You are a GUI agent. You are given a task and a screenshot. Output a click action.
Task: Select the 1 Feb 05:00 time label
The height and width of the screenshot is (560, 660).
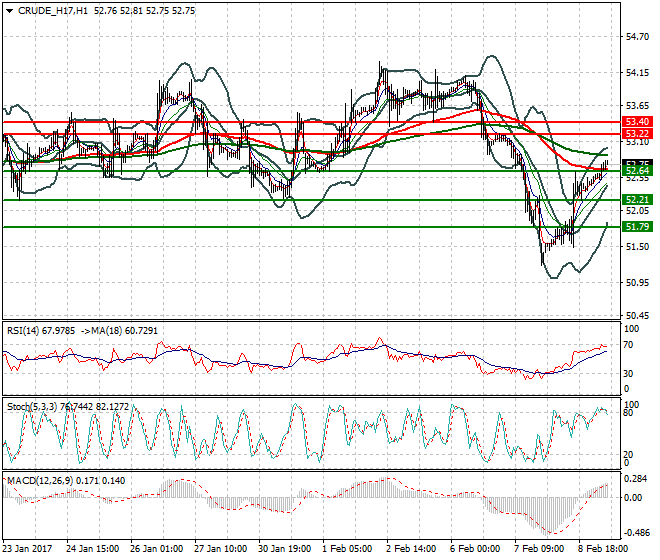[x=347, y=549]
